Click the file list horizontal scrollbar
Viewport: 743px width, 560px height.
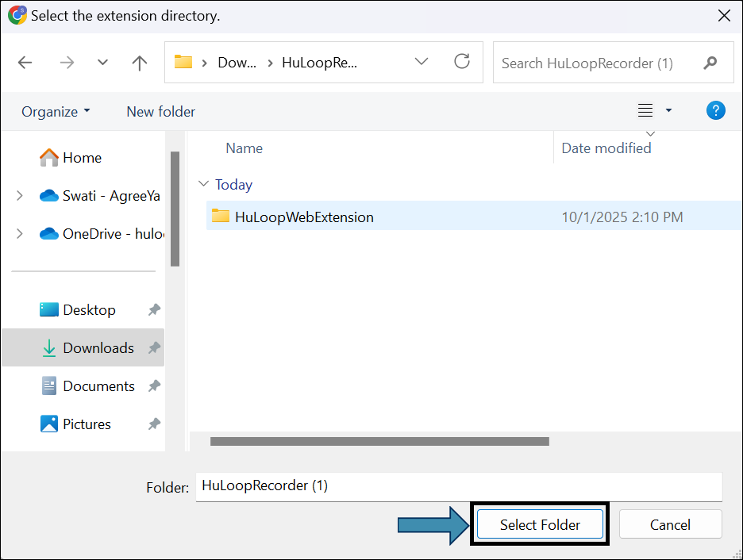click(x=379, y=441)
